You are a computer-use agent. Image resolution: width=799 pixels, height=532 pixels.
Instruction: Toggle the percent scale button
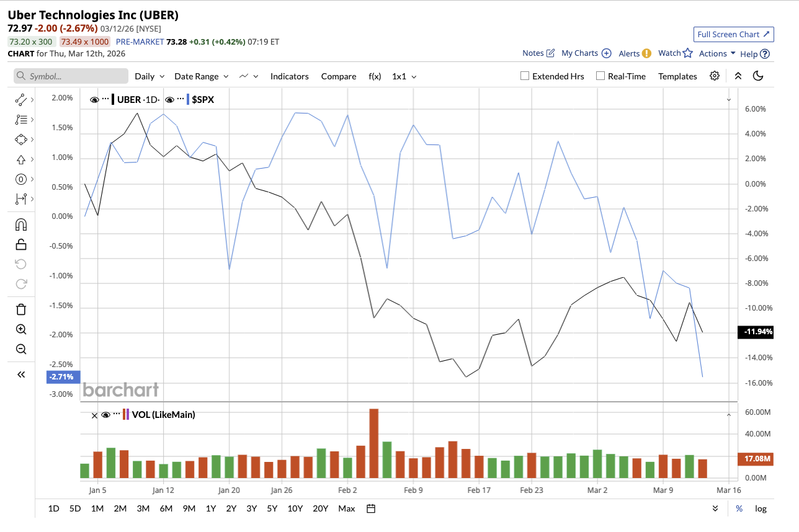click(x=739, y=508)
